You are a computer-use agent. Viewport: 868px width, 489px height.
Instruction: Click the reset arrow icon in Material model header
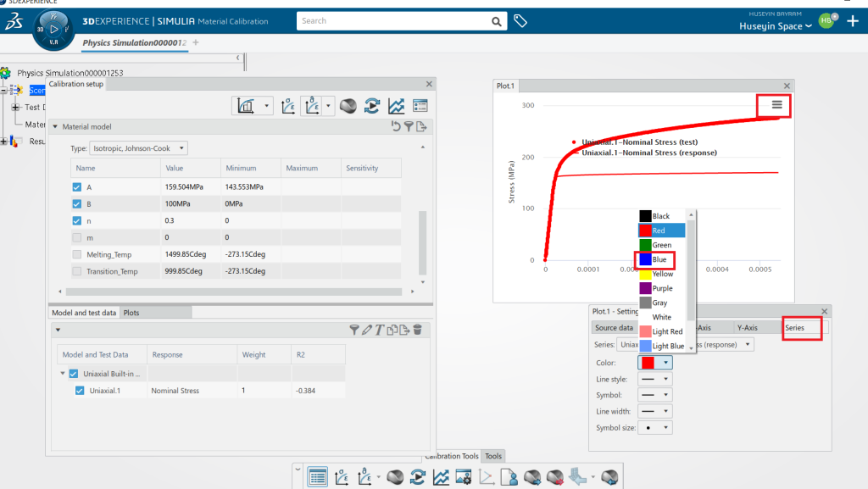[x=395, y=126]
